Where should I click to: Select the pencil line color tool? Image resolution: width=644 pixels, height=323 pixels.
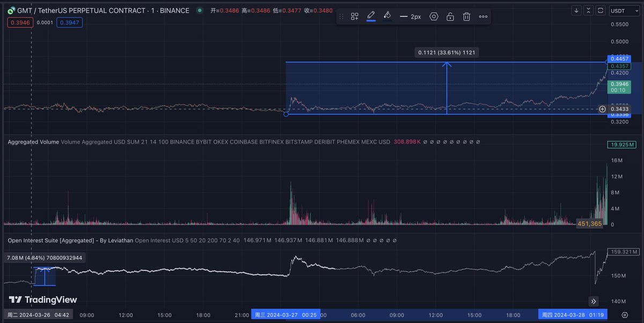[371, 17]
